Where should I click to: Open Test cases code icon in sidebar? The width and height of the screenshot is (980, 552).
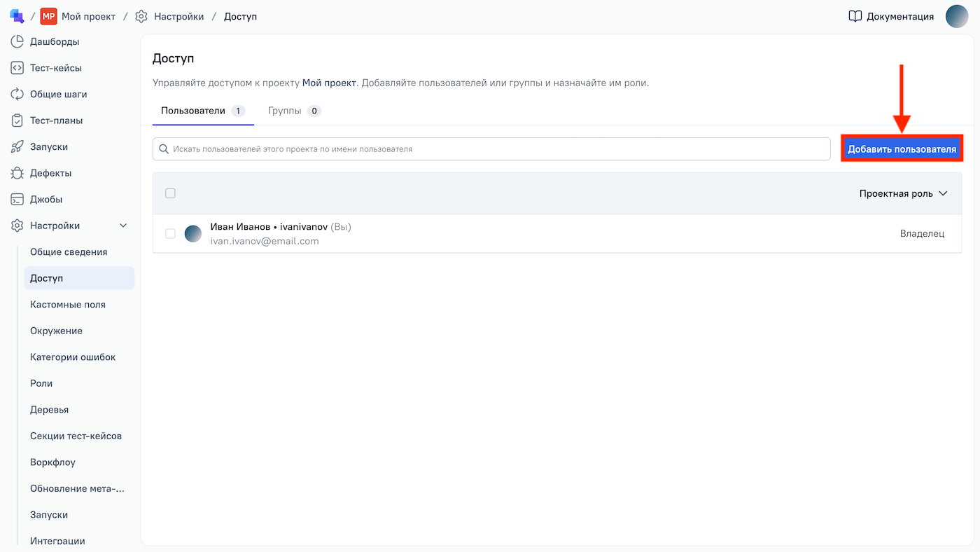point(17,68)
